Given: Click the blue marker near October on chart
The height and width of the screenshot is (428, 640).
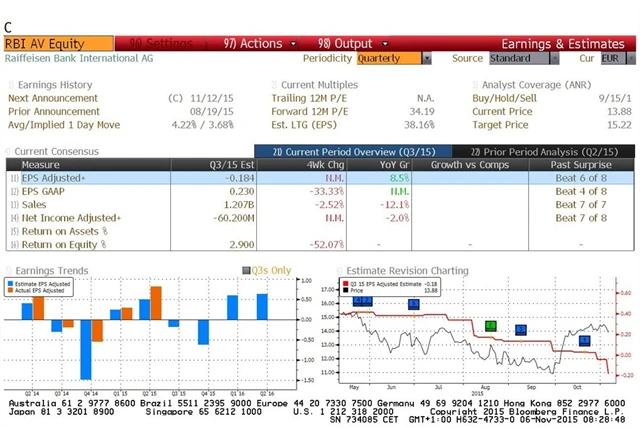Looking at the screenshot, I should pos(584,341).
